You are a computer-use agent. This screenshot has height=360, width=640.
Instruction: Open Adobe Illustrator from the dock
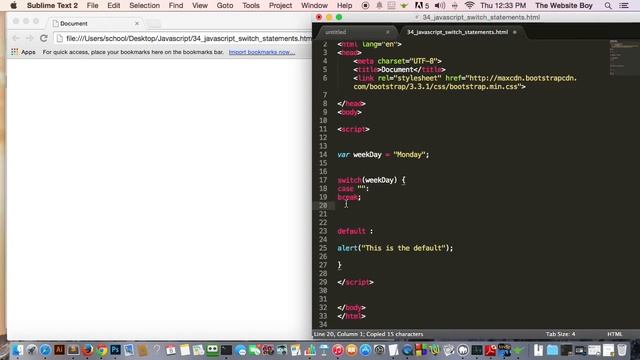pyautogui.click(x=59, y=349)
